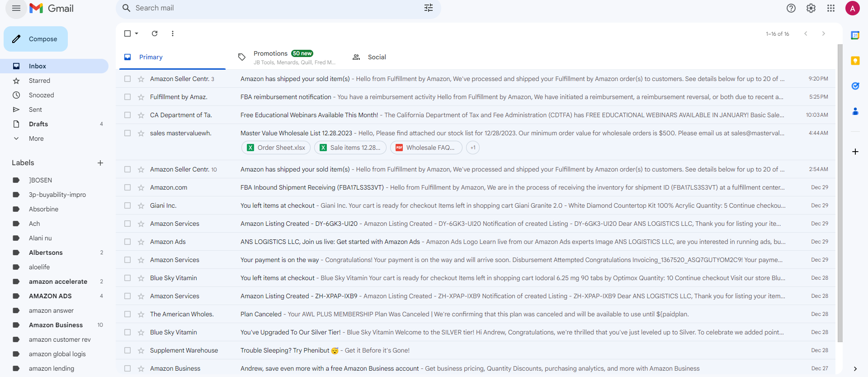Check the CA Department of Tax email box

(x=127, y=115)
